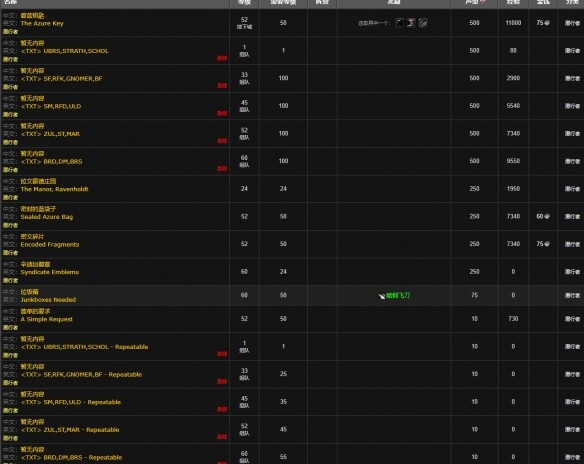584x464 pixels.
Task: Click the reputation value 75
Action: (474, 295)
